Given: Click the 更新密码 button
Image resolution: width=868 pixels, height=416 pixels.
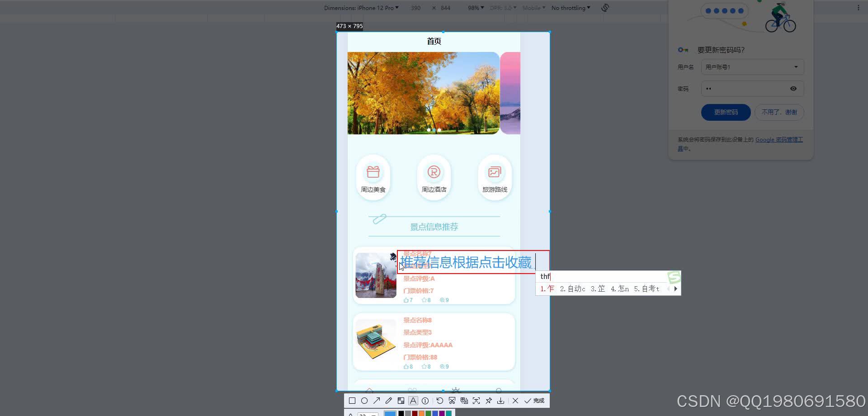Looking at the screenshot, I should (725, 112).
